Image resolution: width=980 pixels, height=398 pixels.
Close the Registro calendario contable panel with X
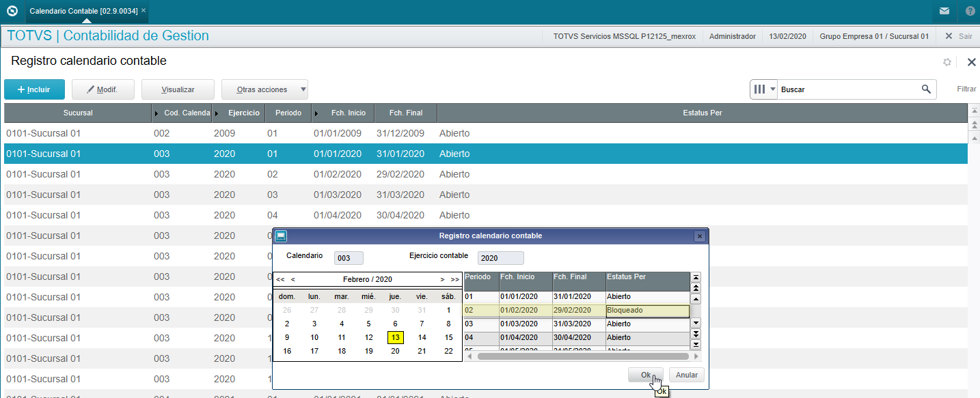[971, 62]
